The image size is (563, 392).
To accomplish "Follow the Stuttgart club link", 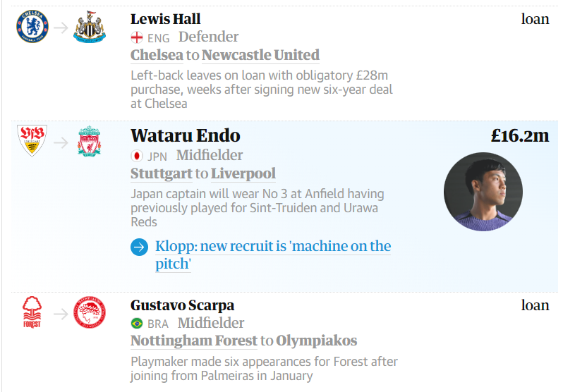I will click(x=162, y=173).
